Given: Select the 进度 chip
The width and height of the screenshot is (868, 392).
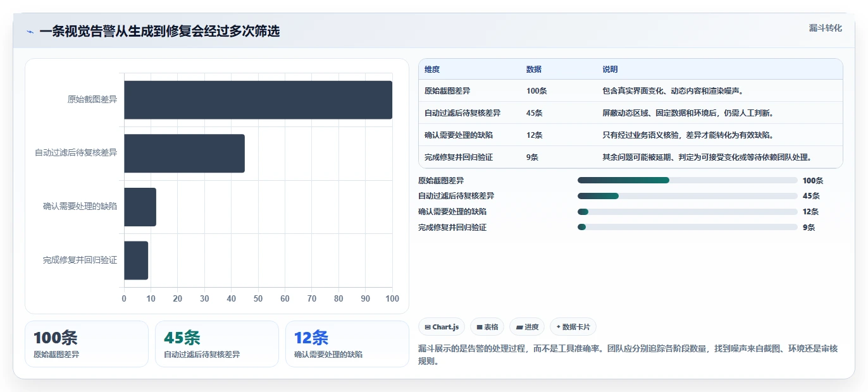Looking at the screenshot, I should pos(527,327).
